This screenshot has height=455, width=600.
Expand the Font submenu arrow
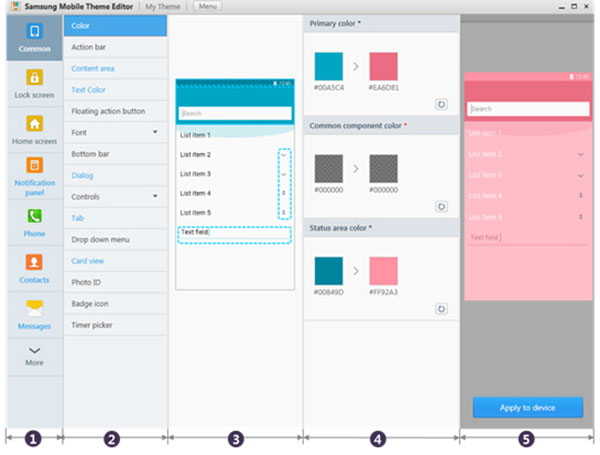pyautogui.click(x=155, y=132)
